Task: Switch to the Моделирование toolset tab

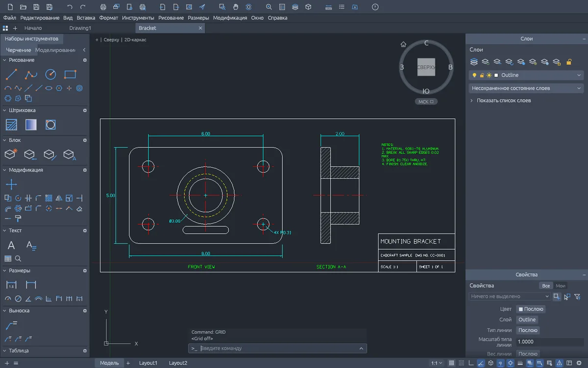Action: (55, 50)
